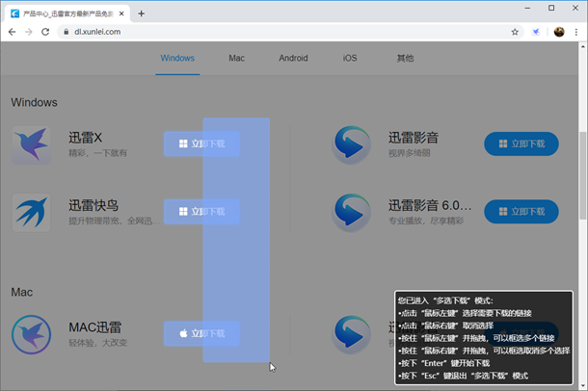588x391 pixels.
Task: Click the 迅雷X hummingbird logo
Action: 32,144
